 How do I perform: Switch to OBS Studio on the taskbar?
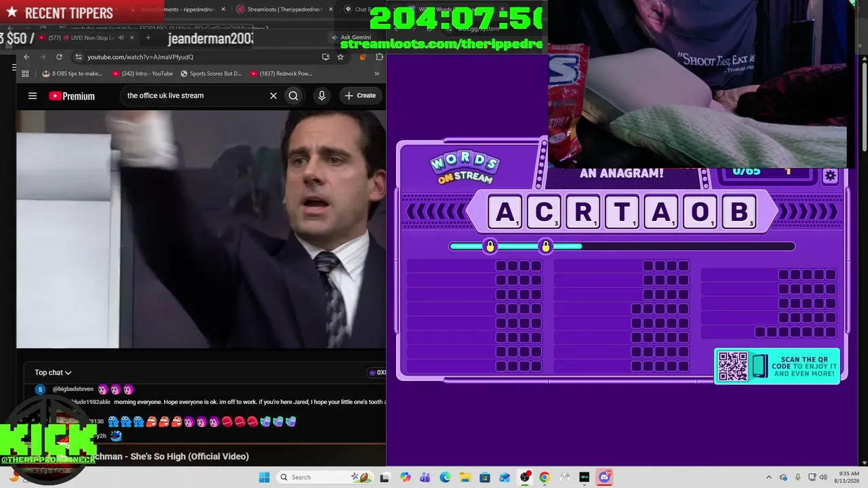point(525,477)
